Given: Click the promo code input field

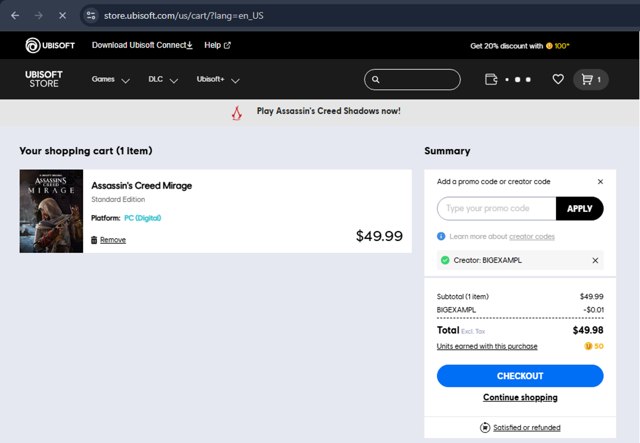Looking at the screenshot, I should (x=496, y=209).
